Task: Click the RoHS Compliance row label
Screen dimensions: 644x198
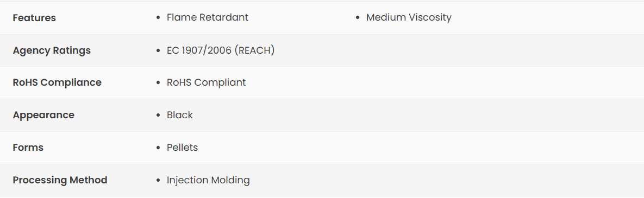Action: tap(57, 82)
